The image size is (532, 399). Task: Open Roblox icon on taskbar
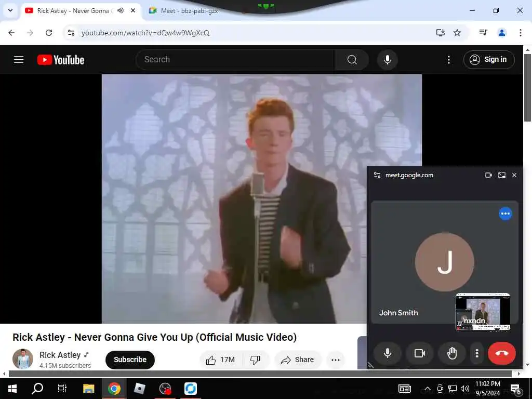139,389
